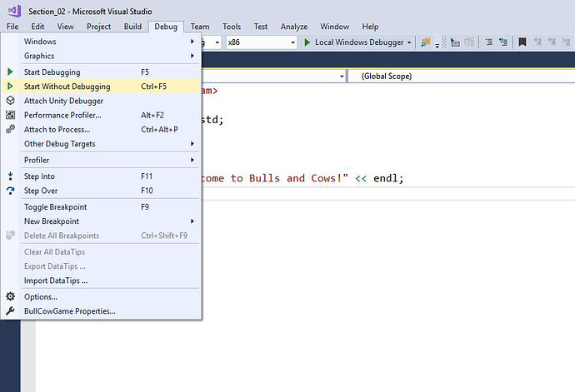Screen dimensions: 575x392
Task: Open the View menu
Action: pos(65,27)
